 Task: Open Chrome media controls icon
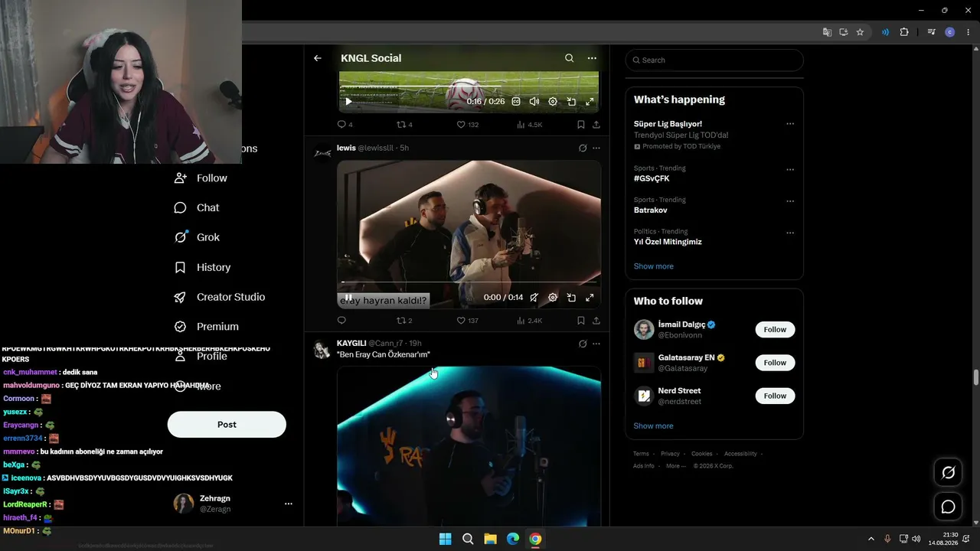pos(931,32)
